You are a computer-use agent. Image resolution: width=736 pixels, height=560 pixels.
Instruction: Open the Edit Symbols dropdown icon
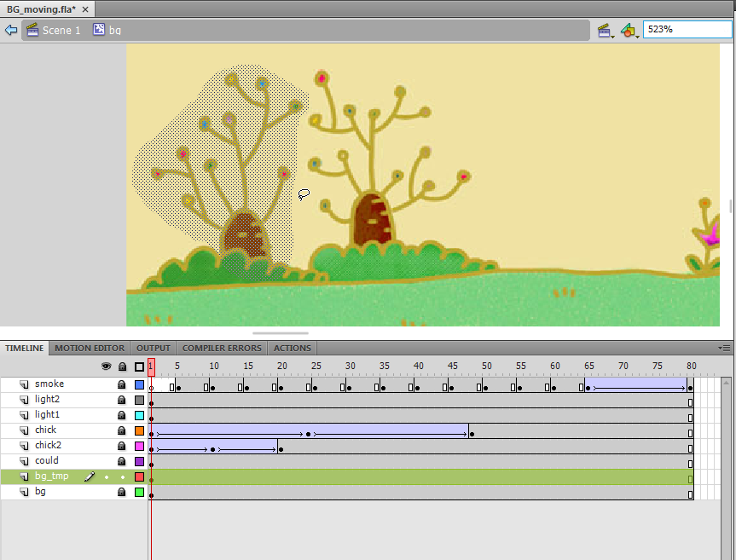click(x=629, y=31)
